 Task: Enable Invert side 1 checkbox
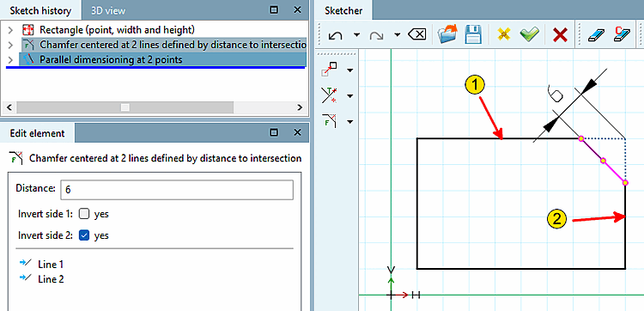click(x=84, y=214)
